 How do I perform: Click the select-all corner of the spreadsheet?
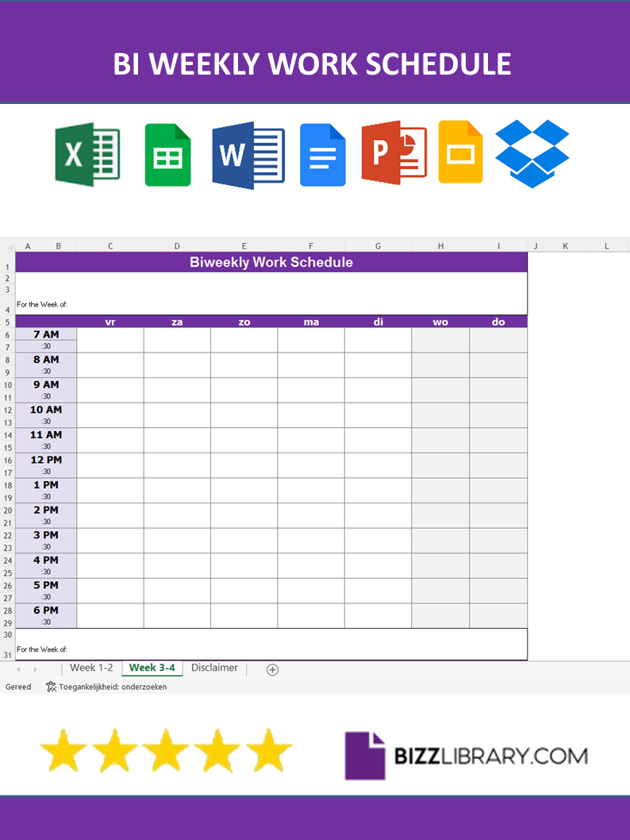[x=8, y=246]
